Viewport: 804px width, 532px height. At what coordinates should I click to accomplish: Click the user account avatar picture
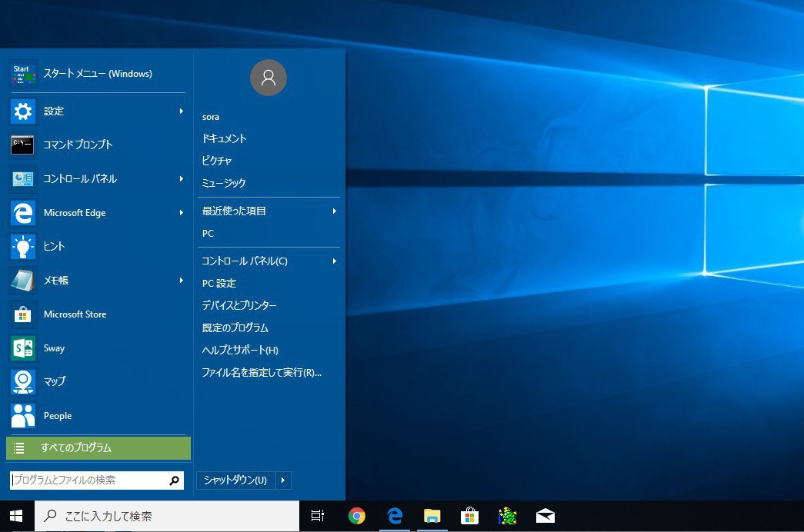click(269, 78)
